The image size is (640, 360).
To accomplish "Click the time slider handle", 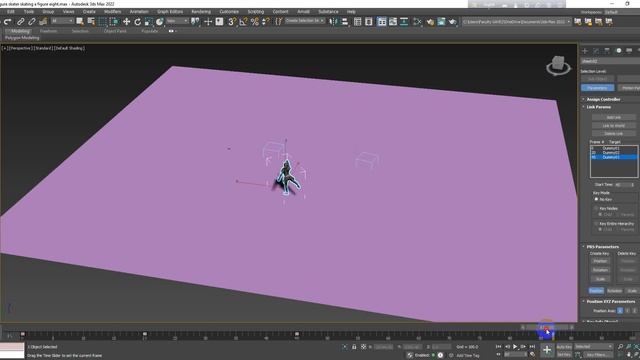I will (x=546, y=327).
